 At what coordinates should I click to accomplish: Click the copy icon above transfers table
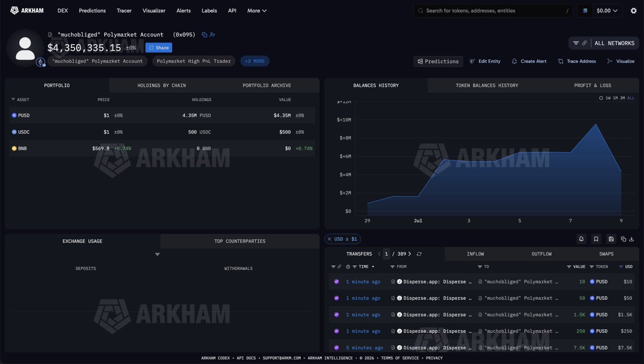click(624, 239)
